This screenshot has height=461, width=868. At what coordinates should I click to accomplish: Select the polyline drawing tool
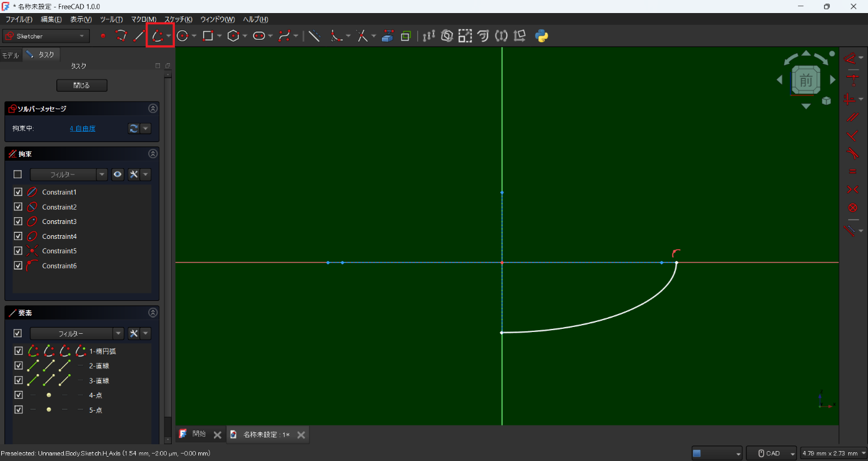121,36
